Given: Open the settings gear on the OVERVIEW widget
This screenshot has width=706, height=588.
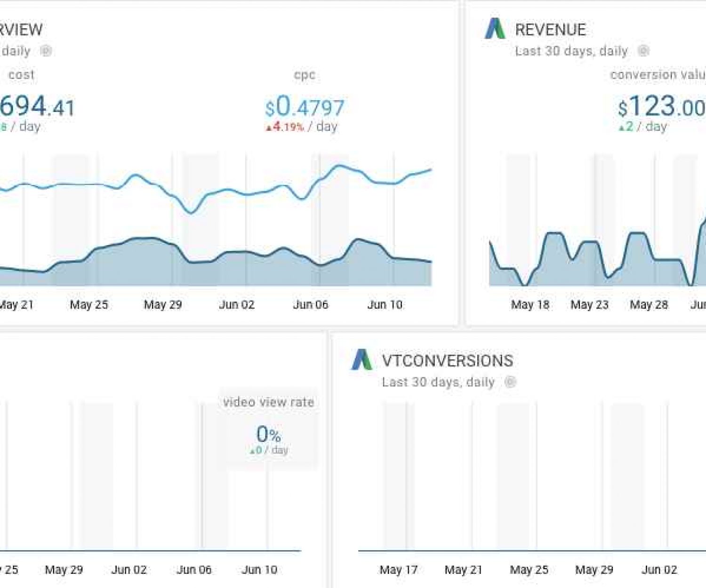Looking at the screenshot, I should coord(45,52).
